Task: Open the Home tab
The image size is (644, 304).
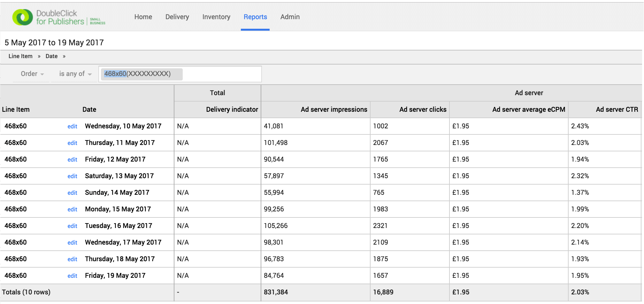Action: pos(143,17)
